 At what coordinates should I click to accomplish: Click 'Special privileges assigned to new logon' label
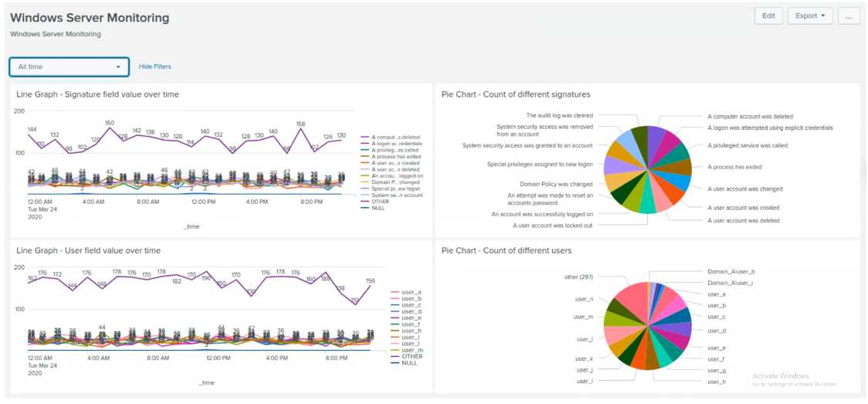(x=540, y=165)
